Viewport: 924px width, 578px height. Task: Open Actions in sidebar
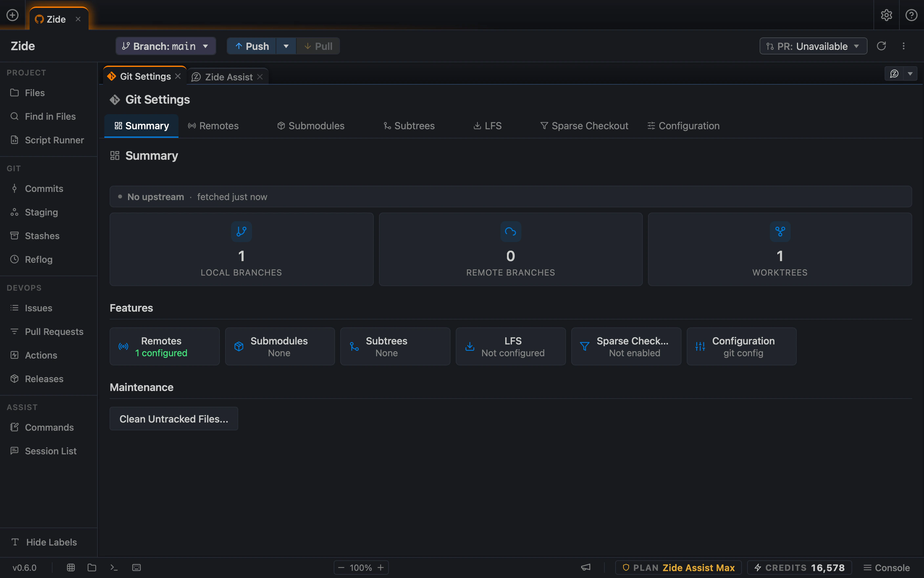point(49,355)
